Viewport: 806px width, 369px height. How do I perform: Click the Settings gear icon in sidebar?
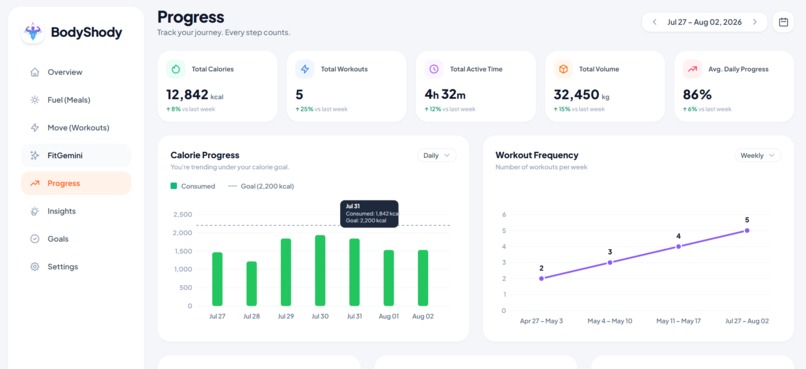[x=34, y=267]
